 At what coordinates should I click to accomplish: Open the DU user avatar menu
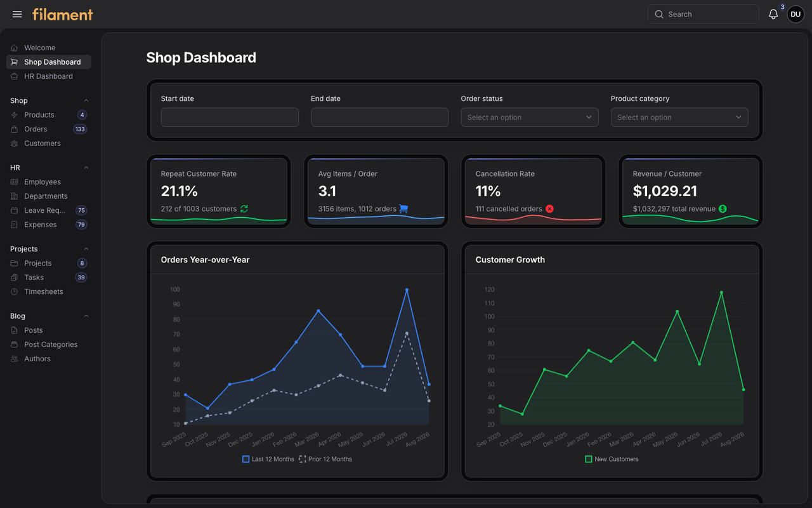pyautogui.click(x=796, y=14)
